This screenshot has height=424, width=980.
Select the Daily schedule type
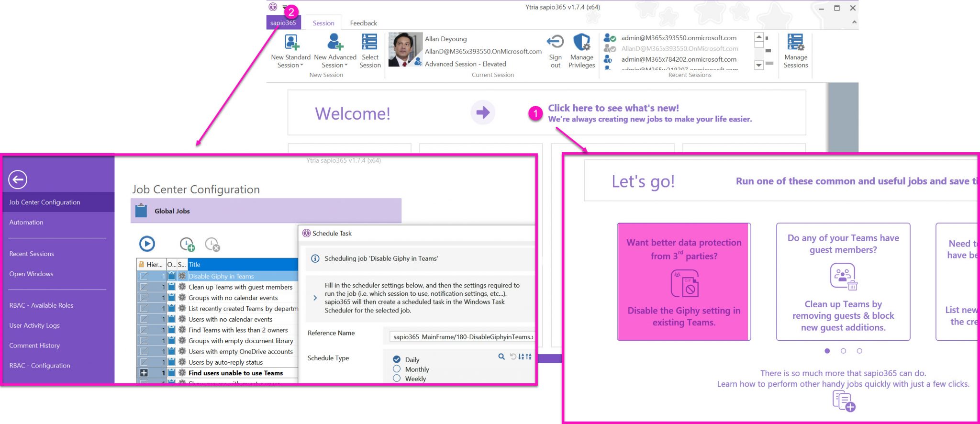(397, 359)
